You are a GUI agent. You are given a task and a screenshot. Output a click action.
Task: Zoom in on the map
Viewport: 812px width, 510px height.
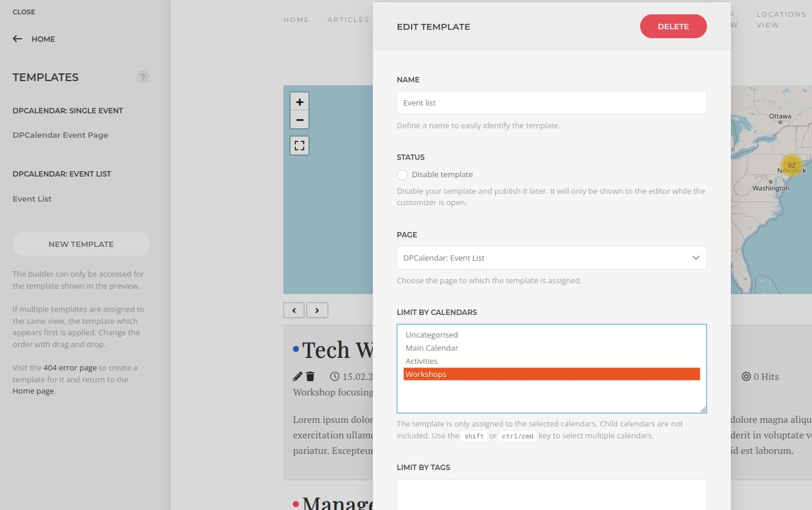point(300,101)
